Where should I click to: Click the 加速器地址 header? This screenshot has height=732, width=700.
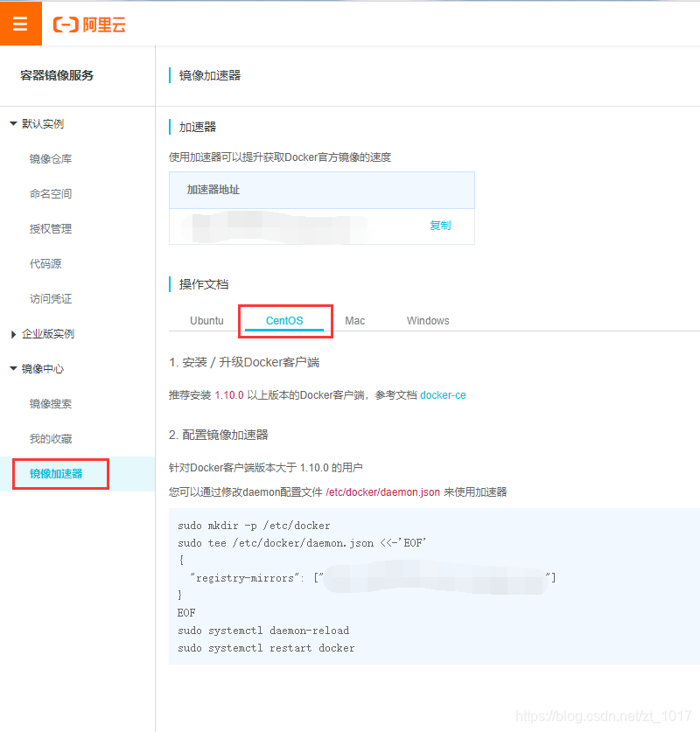click(x=213, y=190)
